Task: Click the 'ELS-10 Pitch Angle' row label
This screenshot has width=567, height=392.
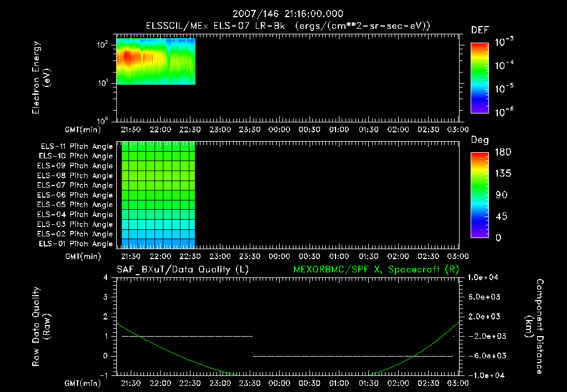Action: (76, 156)
